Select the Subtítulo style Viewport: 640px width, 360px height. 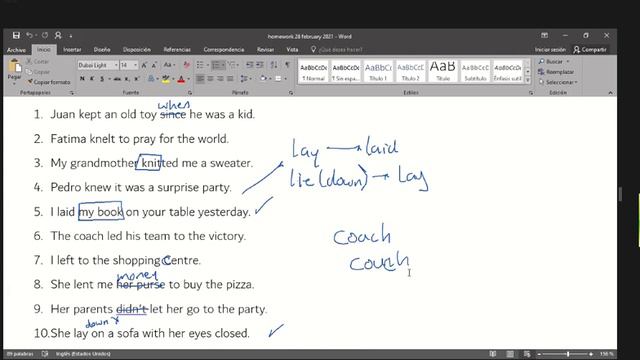475,71
